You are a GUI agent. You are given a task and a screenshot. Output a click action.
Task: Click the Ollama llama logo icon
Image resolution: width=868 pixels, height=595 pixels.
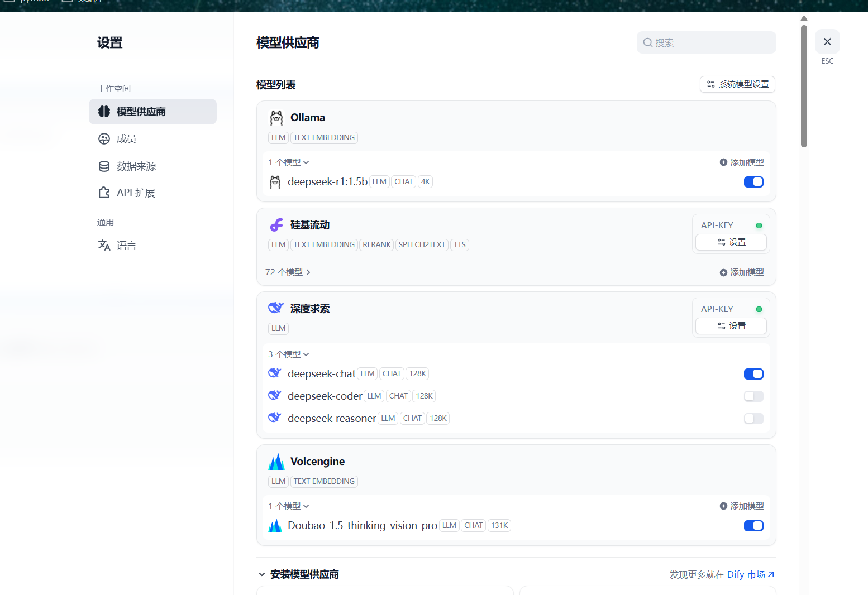coord(276,118)
